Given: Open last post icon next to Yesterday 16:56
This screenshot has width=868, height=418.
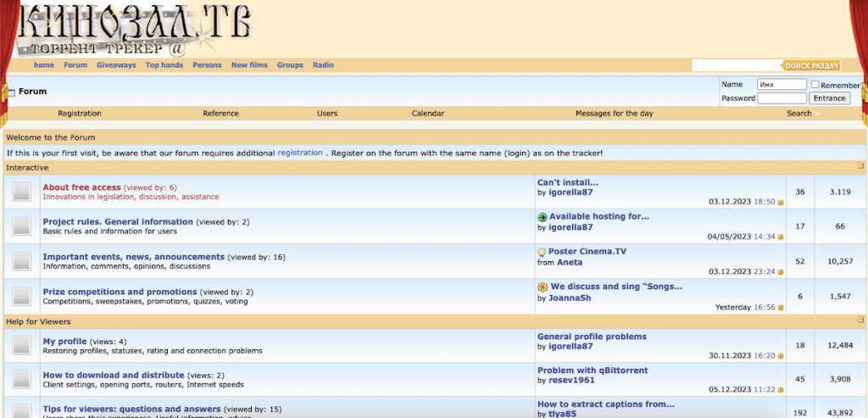Looking at the screenshot, I should 781,308.
